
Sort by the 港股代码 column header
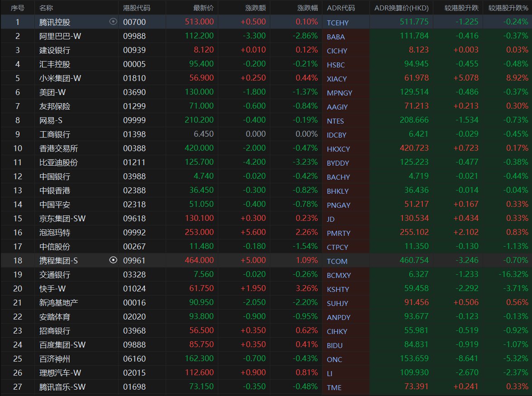(x=136, y=8)
